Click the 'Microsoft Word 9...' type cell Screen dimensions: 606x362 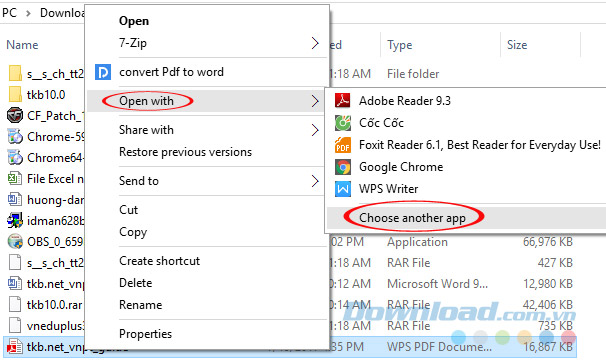click(x=437, y=284)
